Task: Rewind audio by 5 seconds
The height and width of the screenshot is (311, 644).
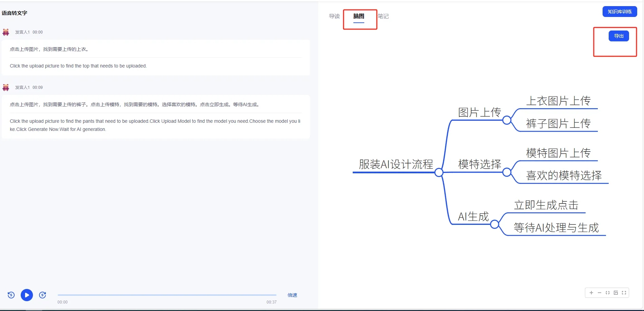Action: click(11, 295)
